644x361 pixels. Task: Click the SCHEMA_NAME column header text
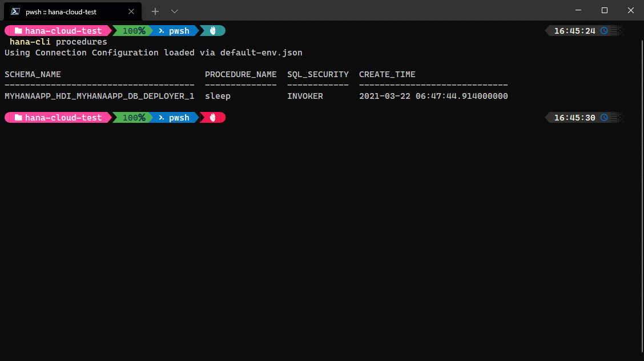[33, 74]
